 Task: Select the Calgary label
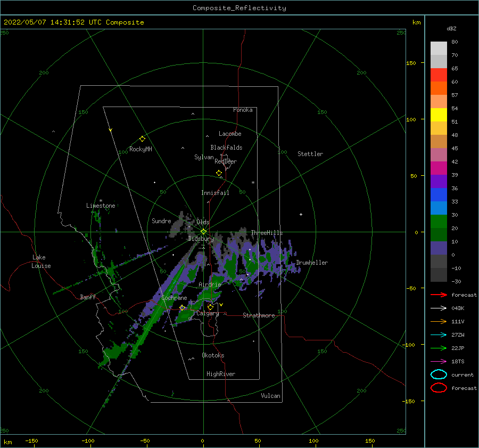[208, 313]
